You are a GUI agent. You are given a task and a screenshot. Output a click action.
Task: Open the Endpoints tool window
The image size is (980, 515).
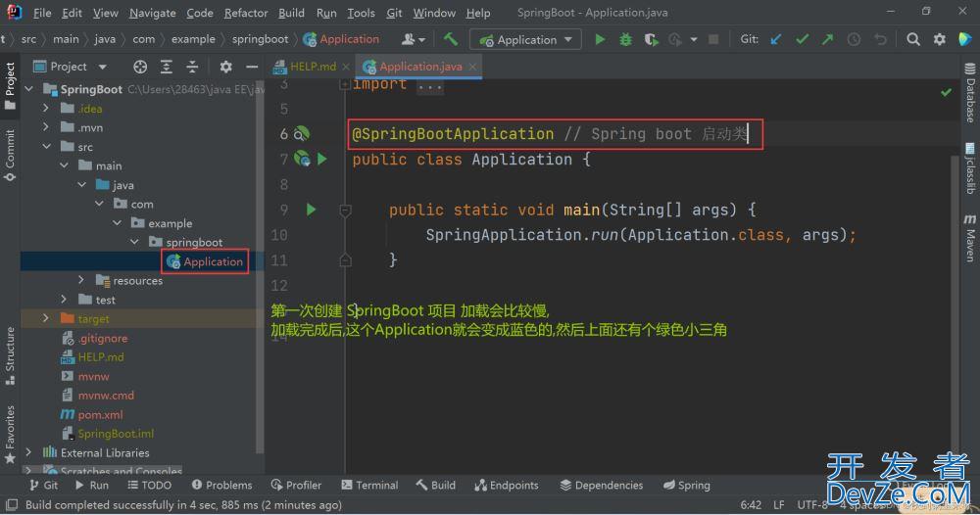point(507,485)
